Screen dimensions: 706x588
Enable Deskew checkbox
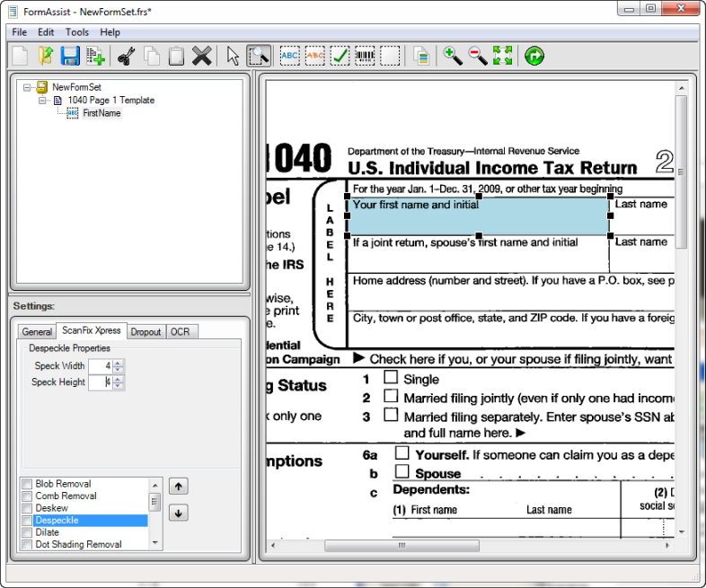tap(27, 508)
